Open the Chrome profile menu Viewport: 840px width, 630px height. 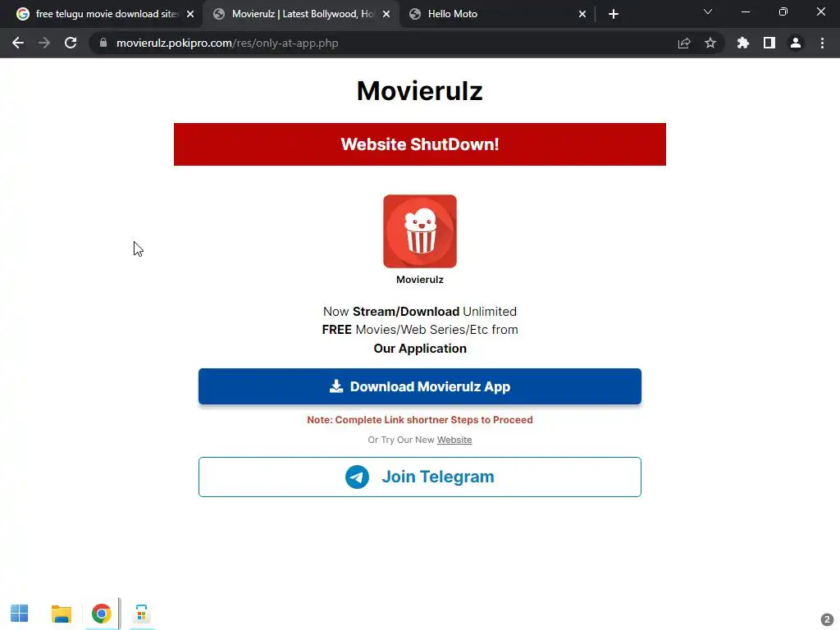coord(796,43)
